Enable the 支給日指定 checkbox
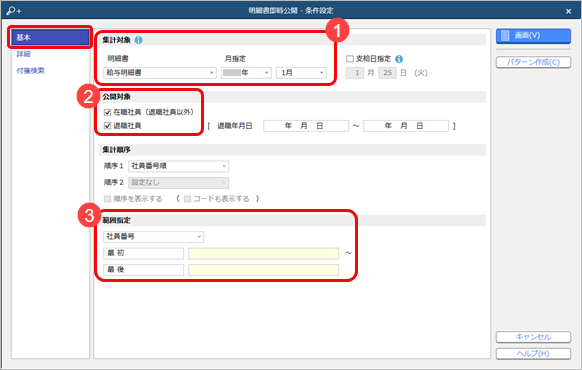582x370 pixels. click(350, 59)
